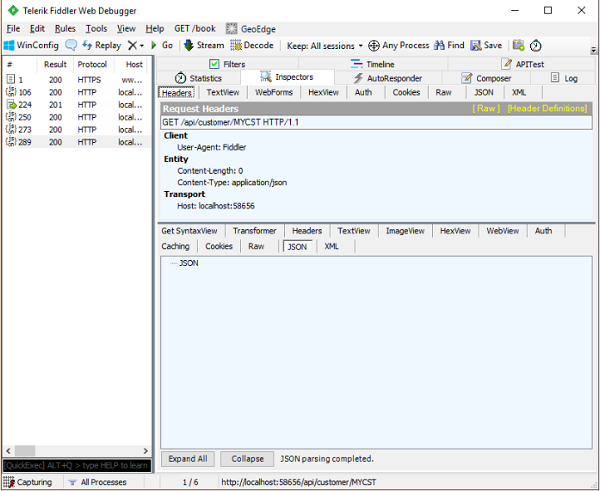Select response Transformer tab
Image resolution: width=600 pixels, height=491 pixels.
pos(254,231)
